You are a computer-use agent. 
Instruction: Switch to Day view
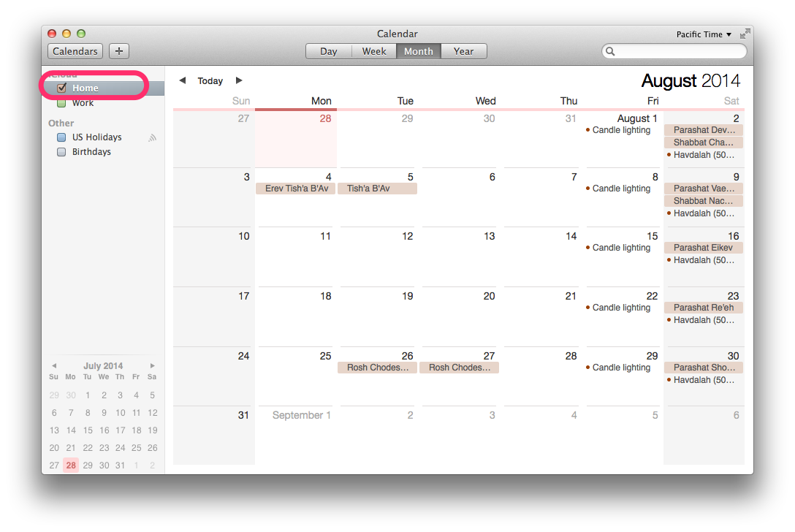328,51
